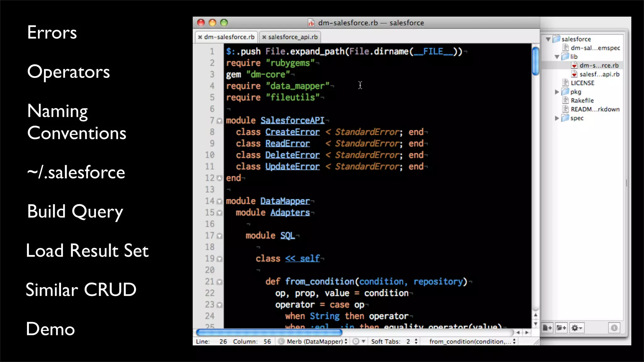Collapse the lib folder in project tree
644x362 pixels.
(557, 57)
